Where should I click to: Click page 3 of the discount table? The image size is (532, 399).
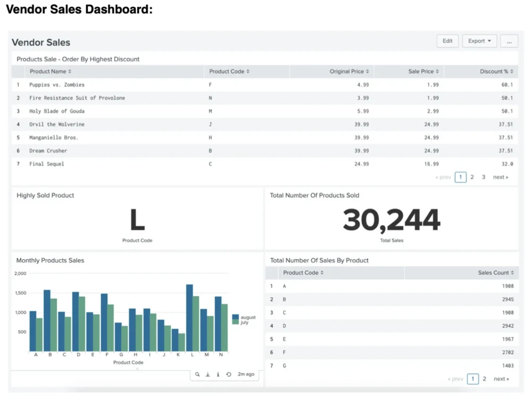pos(484,177)
